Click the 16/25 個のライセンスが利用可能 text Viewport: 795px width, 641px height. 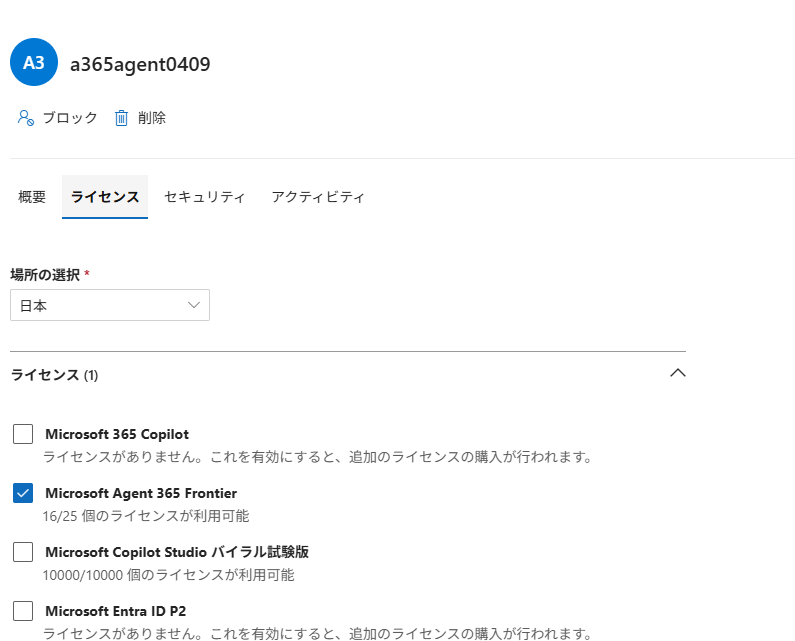point(146,516)
